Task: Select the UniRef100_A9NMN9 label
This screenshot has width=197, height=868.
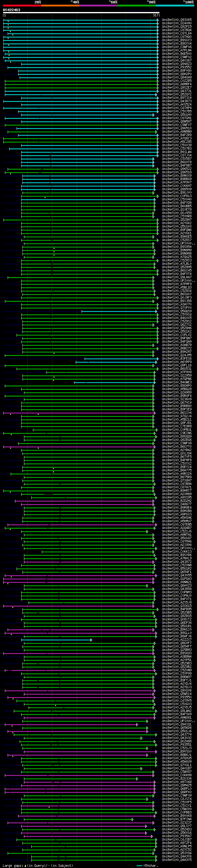Action: coord(177,132)
